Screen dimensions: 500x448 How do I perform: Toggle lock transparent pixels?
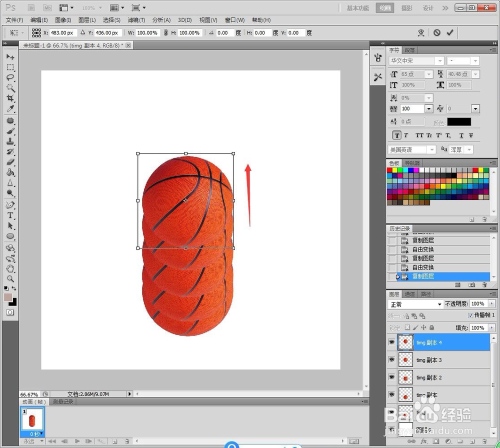coord(407,327)
